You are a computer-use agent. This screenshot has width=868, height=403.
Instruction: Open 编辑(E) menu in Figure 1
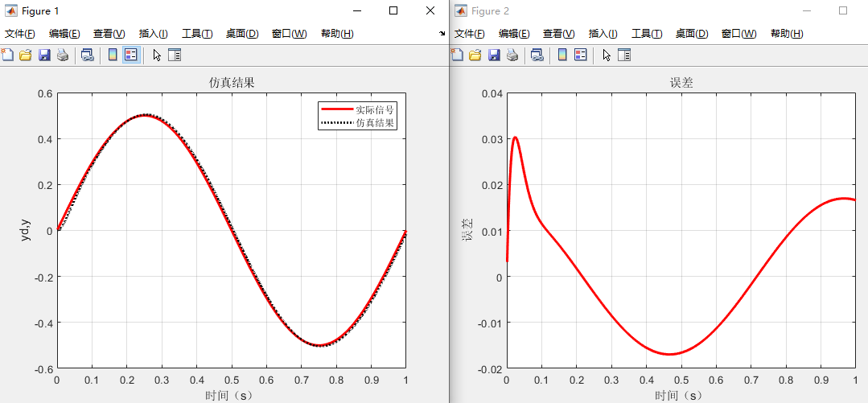click(x=64, y=34)
